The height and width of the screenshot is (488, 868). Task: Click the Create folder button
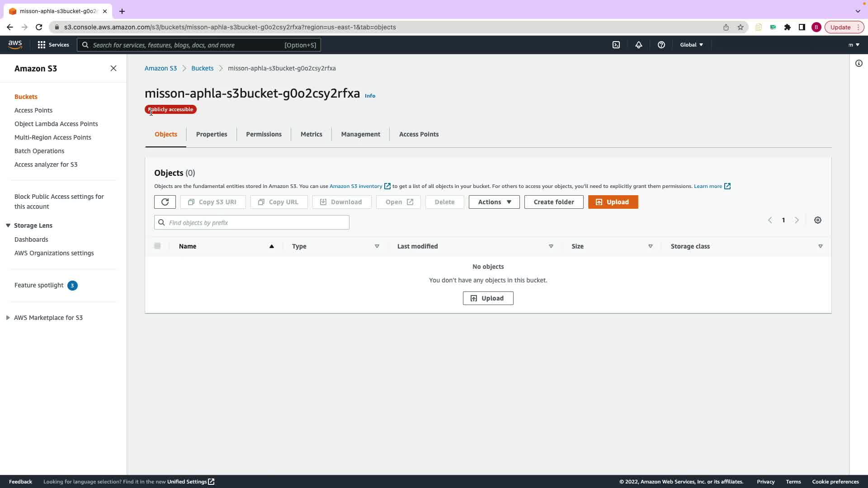pyautogui.click(x=554, y=202)
